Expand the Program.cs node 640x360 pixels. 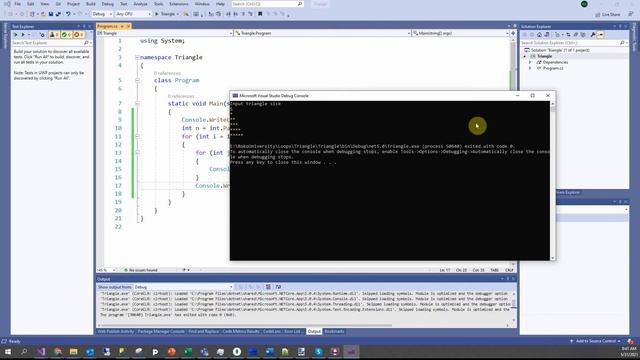530,69
